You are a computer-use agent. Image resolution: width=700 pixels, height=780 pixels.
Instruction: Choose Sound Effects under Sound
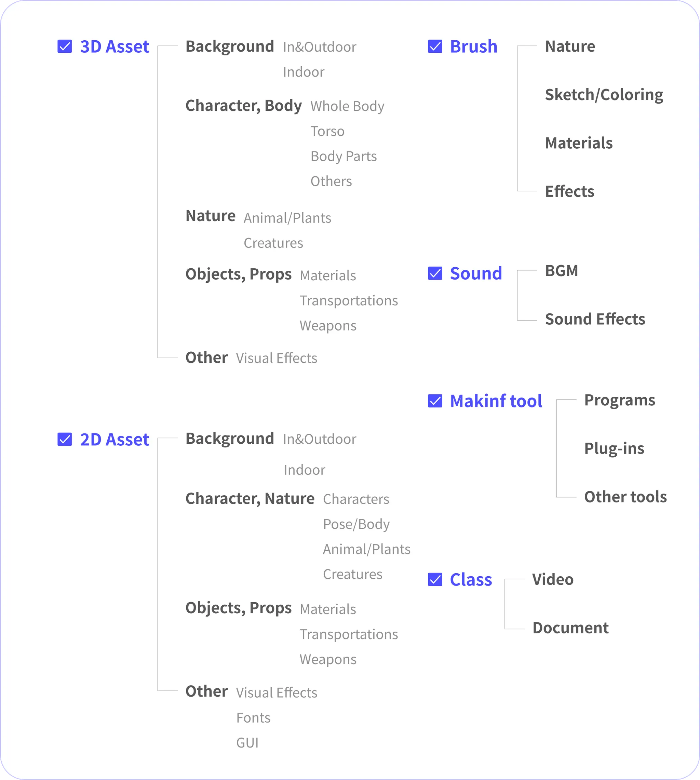595,319
